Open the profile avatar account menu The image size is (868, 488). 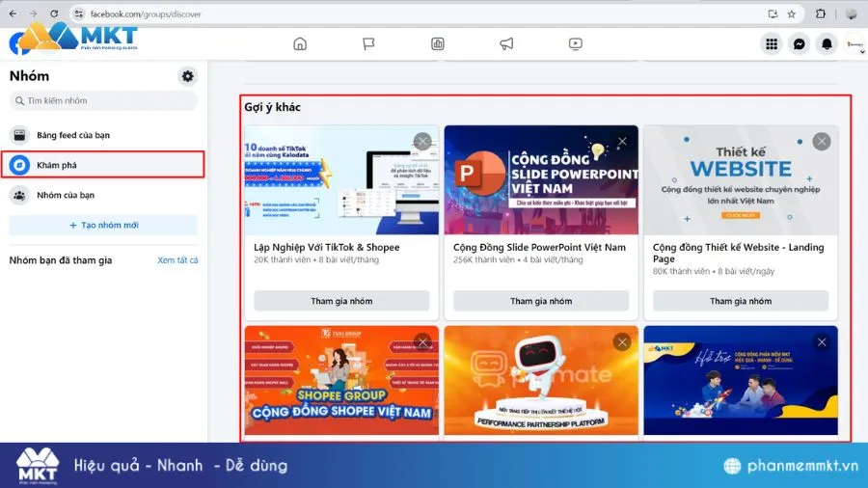tap(854, 43)
